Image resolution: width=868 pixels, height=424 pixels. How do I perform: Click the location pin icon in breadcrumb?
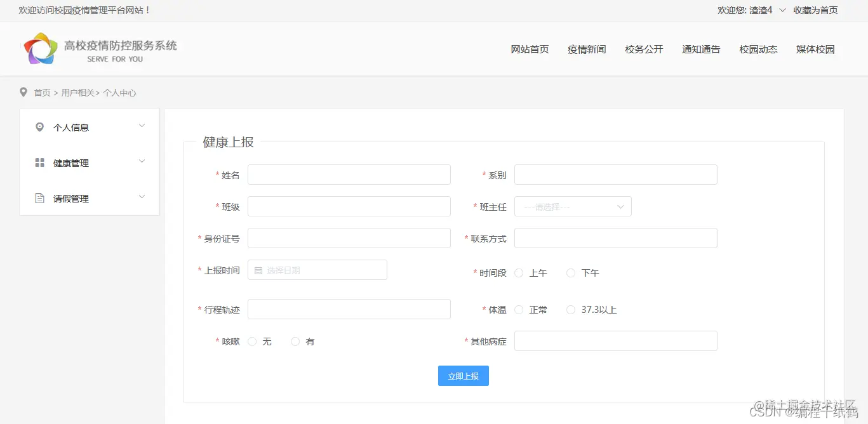(x=23, y=92)
